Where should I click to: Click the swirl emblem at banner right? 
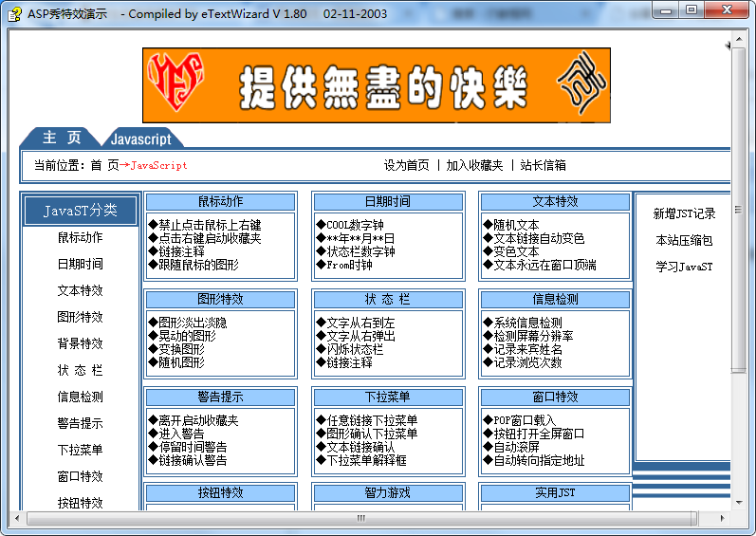(581, 84)
